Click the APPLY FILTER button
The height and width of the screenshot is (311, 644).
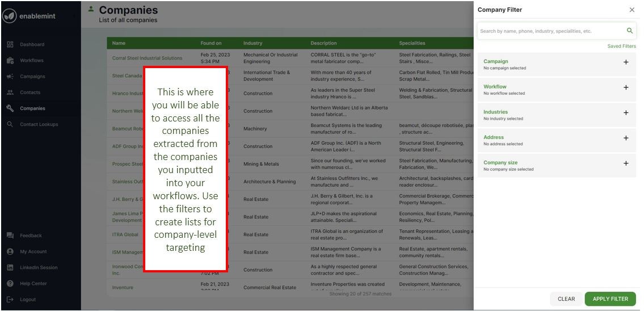(610, 299)
